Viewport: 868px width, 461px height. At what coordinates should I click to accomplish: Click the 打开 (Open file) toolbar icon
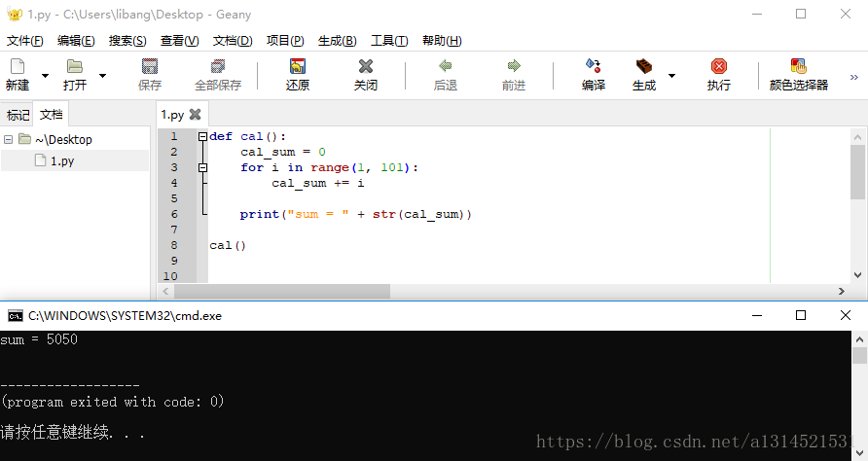click(x=75, y=66)
